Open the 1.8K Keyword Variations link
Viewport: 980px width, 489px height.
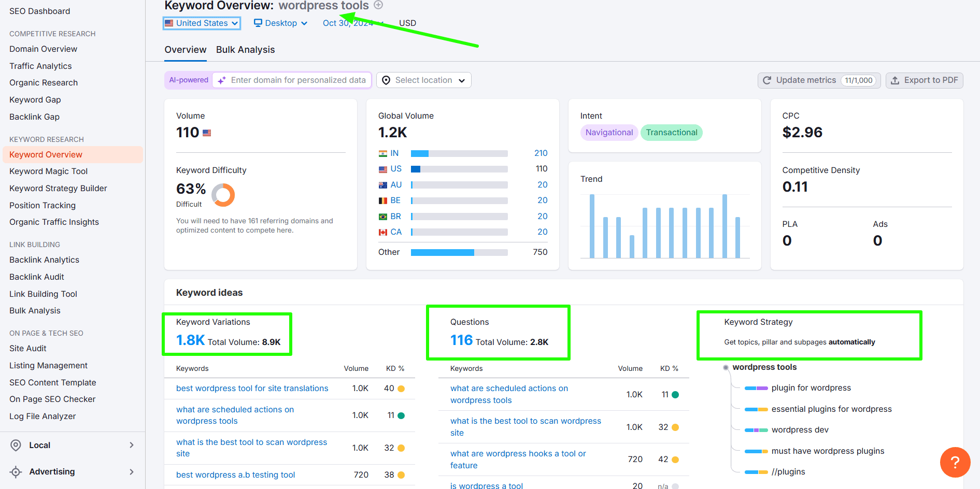click(x=190, y=340)
